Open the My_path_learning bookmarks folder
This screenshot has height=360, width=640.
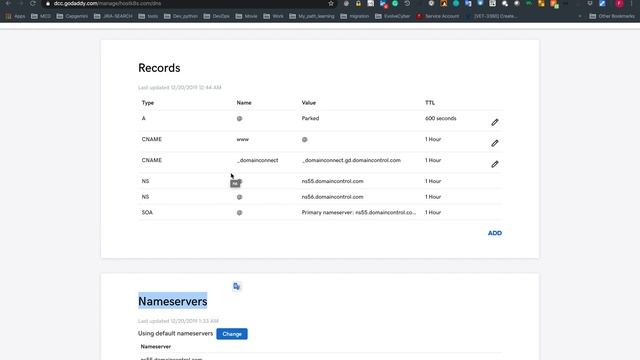click(312, 16)
